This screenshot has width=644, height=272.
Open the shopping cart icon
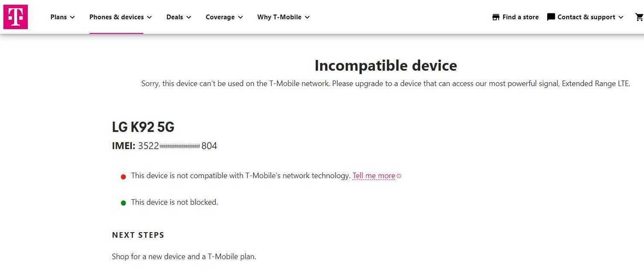pyautogui.click(x=639, y=17)
